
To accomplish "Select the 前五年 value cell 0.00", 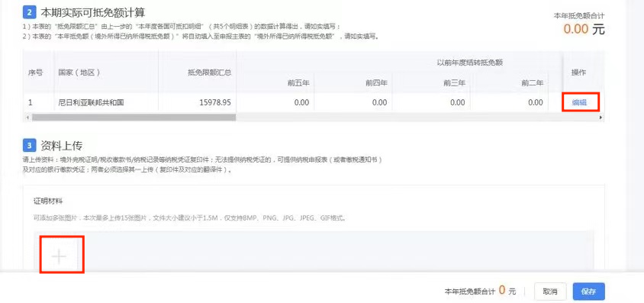I will pos(275,102).
